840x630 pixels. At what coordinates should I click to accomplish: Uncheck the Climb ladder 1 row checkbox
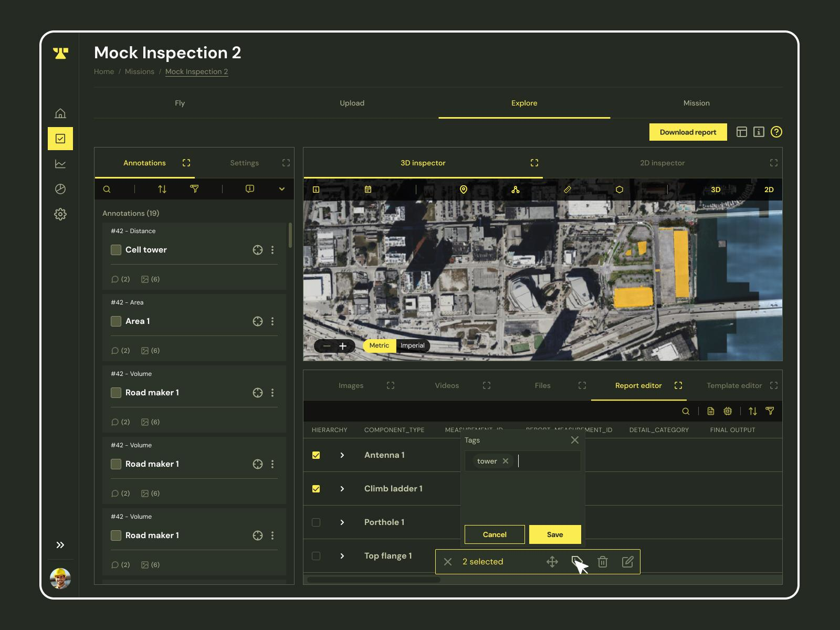[x=316, y=489]
